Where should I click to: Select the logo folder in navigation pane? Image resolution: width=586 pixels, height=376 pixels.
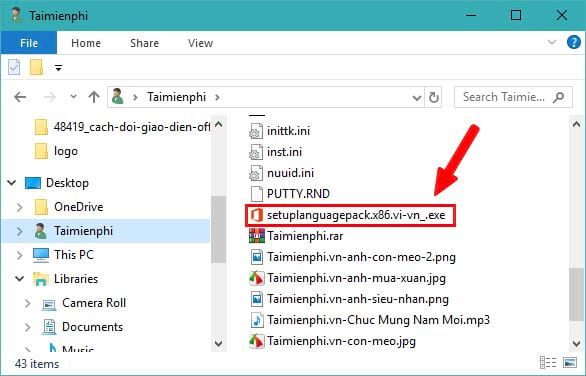click(56, 151)
